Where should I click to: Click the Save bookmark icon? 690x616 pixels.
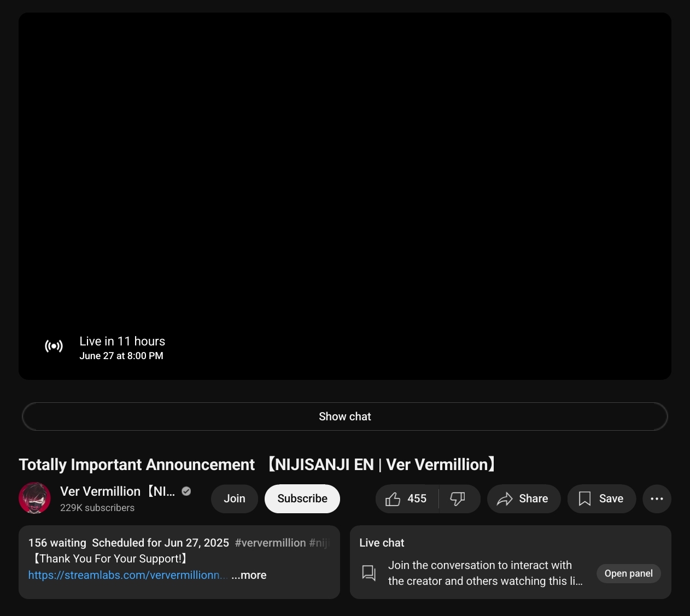pos(584,499)
